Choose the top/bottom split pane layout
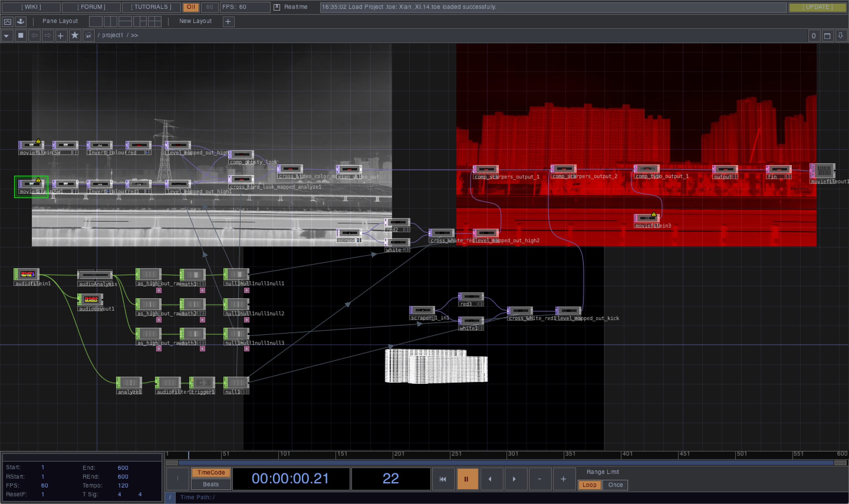 pyautogui.click(x=125, y=22)
